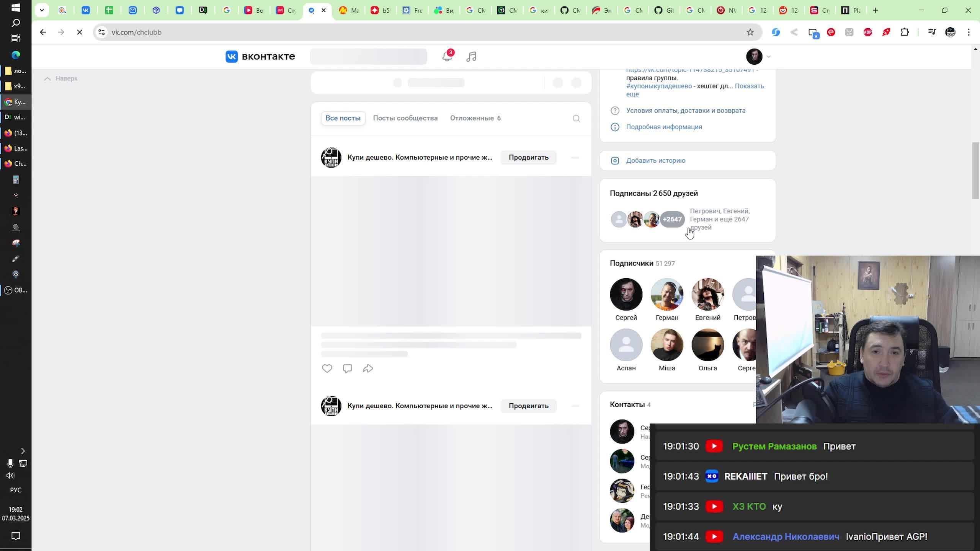Switch to Посты сообщества tab
This screenshot has height=551, width=980.
(x=405, y=118)
